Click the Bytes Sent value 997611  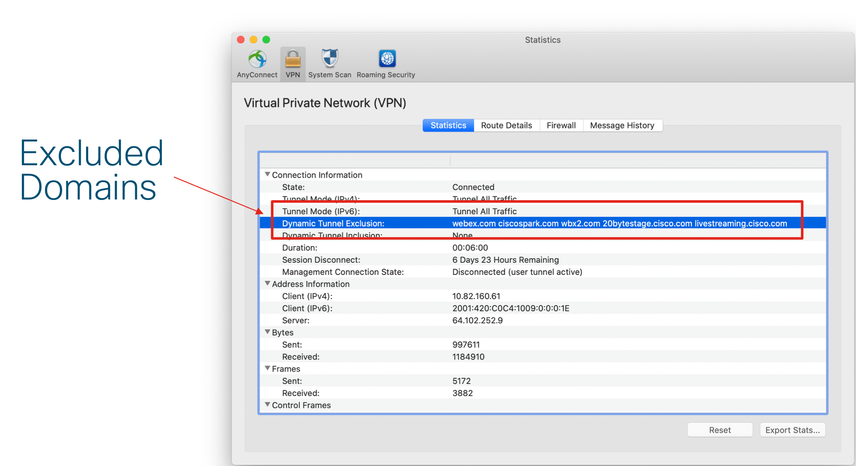coord(466,345)
